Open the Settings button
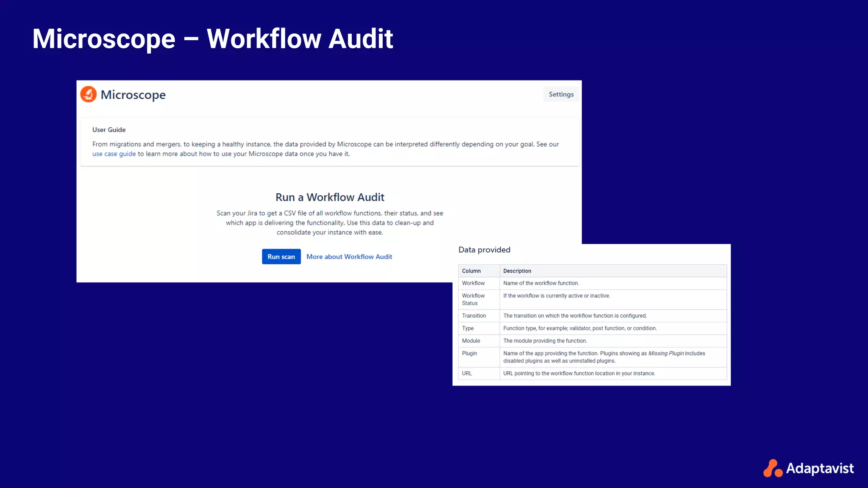 [x=561, y=94]
